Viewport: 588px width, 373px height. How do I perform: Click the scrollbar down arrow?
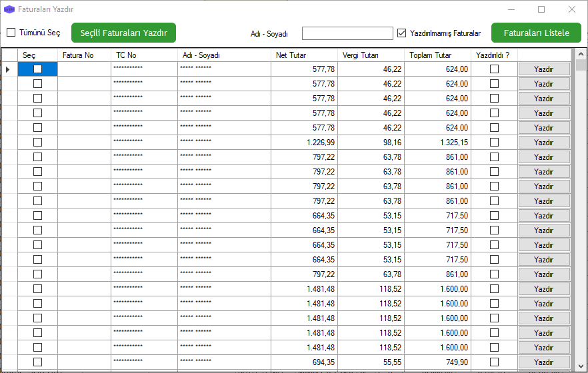[581, 366]
